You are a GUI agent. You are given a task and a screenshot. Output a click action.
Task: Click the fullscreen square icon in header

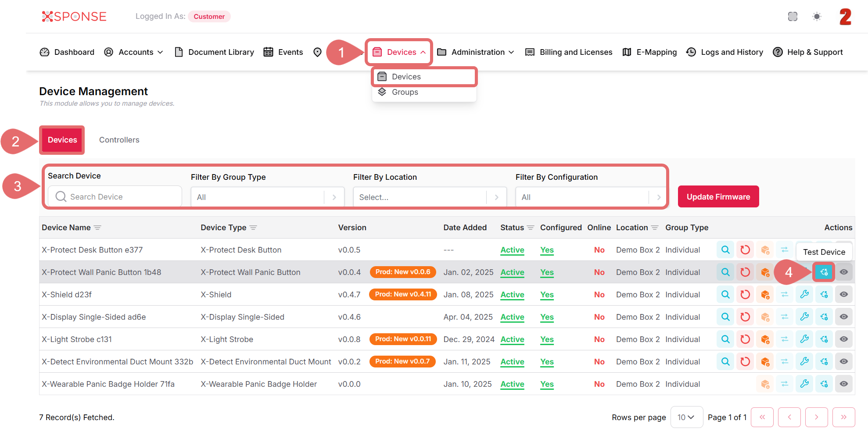coord(793,17)
